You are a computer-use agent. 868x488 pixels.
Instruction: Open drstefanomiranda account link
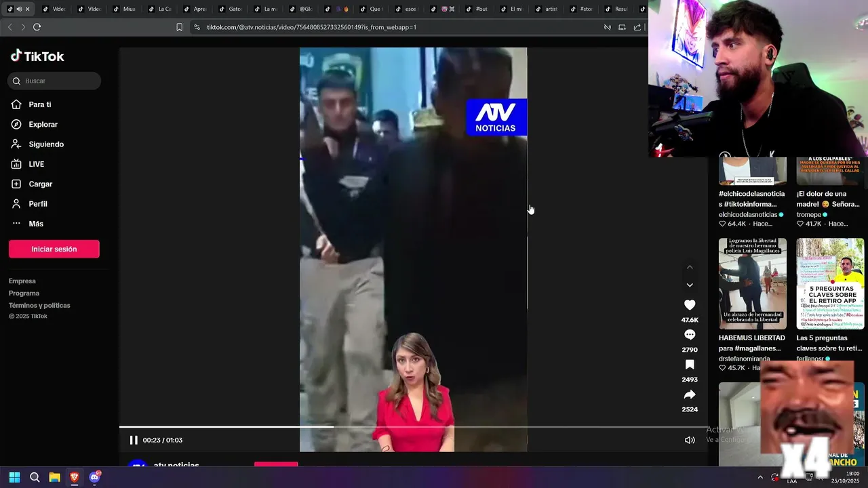pos(745,359)
